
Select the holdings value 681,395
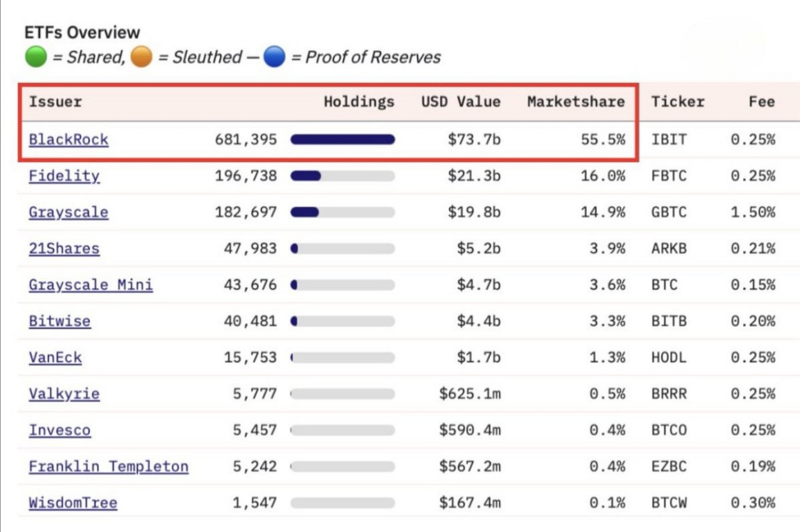click(246, 140)
